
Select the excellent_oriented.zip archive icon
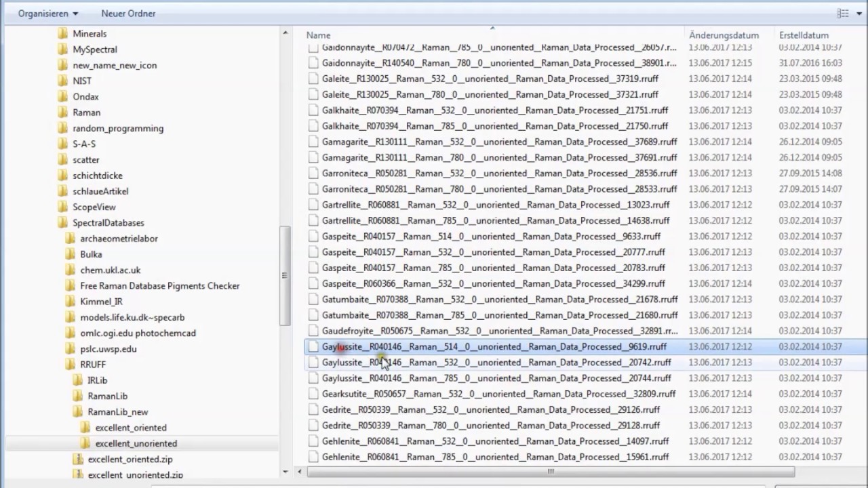point(77,460)
